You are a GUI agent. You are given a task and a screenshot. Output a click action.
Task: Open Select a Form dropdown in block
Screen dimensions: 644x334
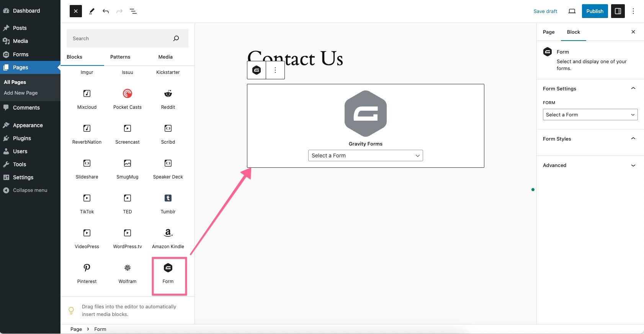(366, 156)
